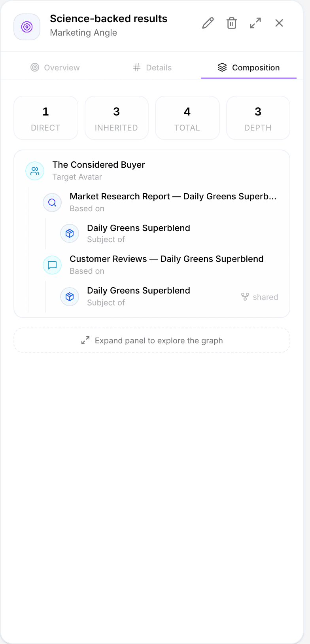Screen dimensions: 310x644
Task: Click the Depth count card
Action: click(258, 118)
